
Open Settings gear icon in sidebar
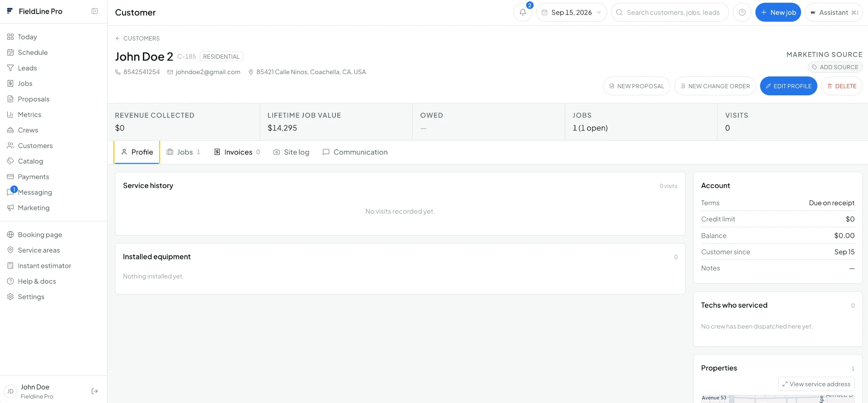(10, 297)
